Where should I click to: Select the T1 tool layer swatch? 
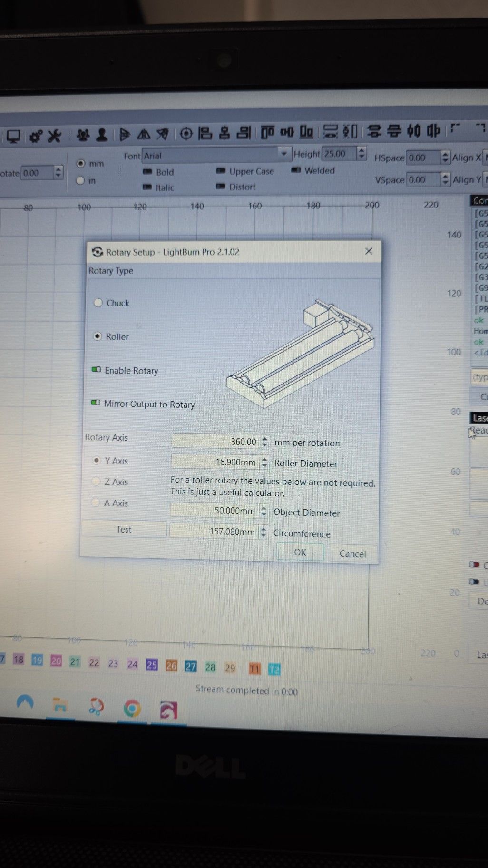pos(254,669)
